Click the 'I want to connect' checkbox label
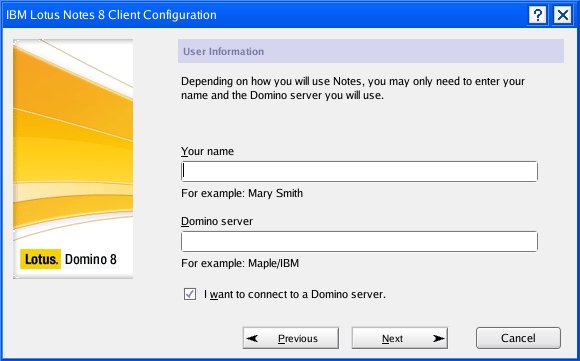 tap(295, 294)
